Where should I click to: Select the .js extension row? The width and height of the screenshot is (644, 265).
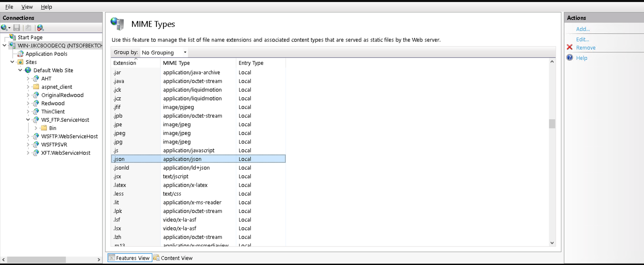point(198,150)
